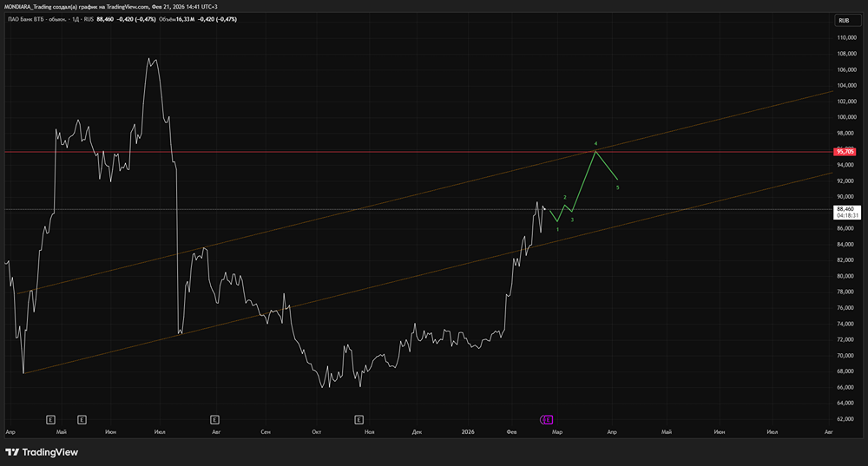Click the 76,000 price axis label
Viewport: 868px width, 466px height.
[846, 308]
